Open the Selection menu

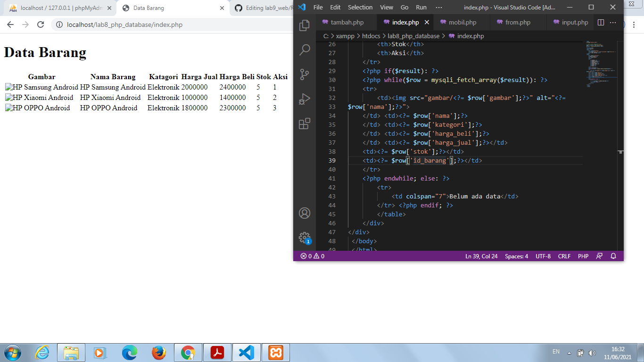pos(360,7)
